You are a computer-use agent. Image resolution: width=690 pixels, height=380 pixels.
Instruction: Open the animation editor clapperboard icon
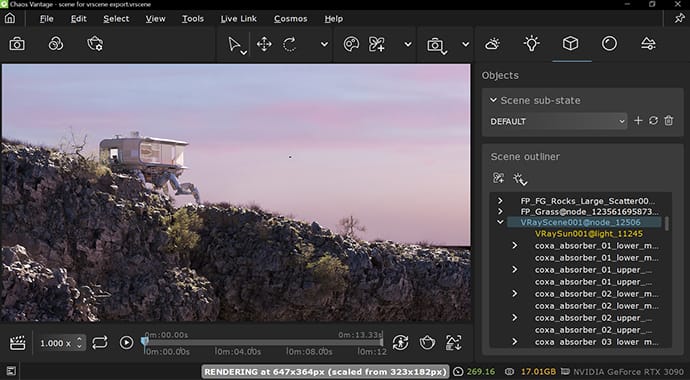pyautogui.click(x=18, y=343)
